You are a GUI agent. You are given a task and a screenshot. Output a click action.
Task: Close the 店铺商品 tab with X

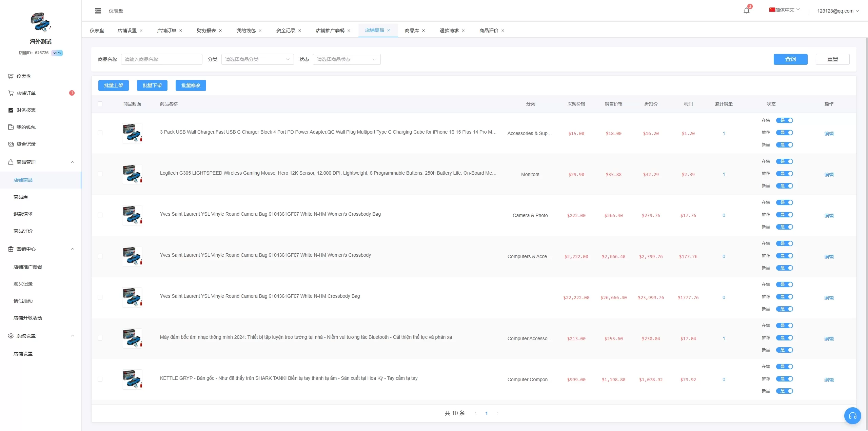pyautogui.click(x=389, y=30)
